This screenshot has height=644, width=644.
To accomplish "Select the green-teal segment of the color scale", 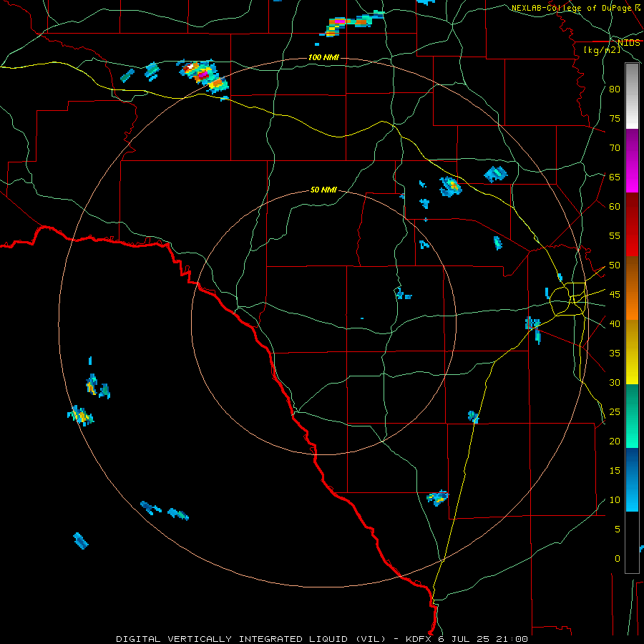I will (632, 416).
